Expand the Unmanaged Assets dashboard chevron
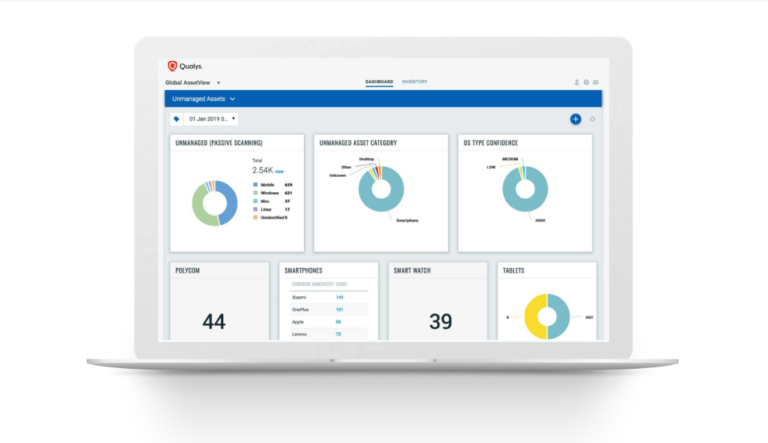The height and width of the screenshot is (443, 768). 233,99
